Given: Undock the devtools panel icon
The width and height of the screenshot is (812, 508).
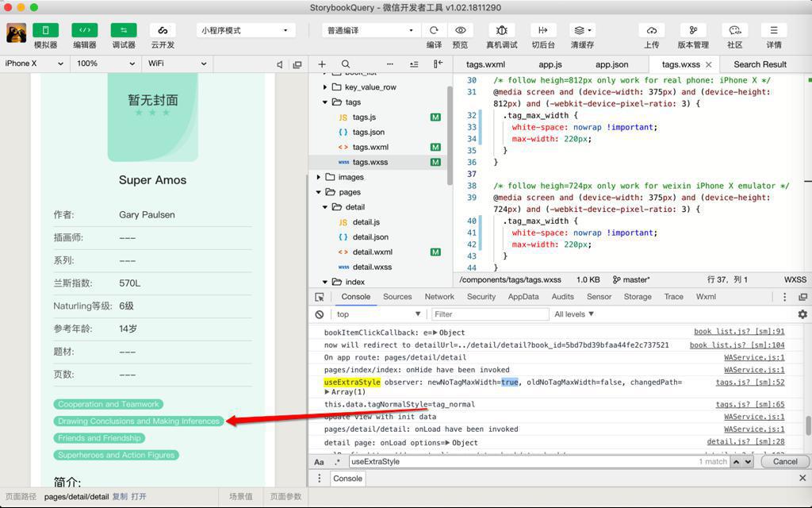Looking at the screenshot, I should [802, 297].
